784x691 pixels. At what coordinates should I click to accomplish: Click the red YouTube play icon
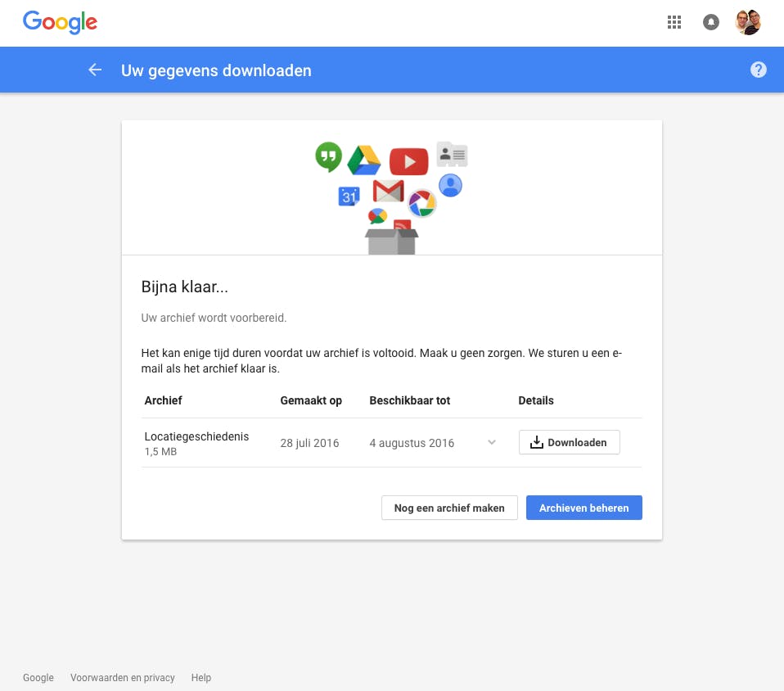(x=409, y=161)
